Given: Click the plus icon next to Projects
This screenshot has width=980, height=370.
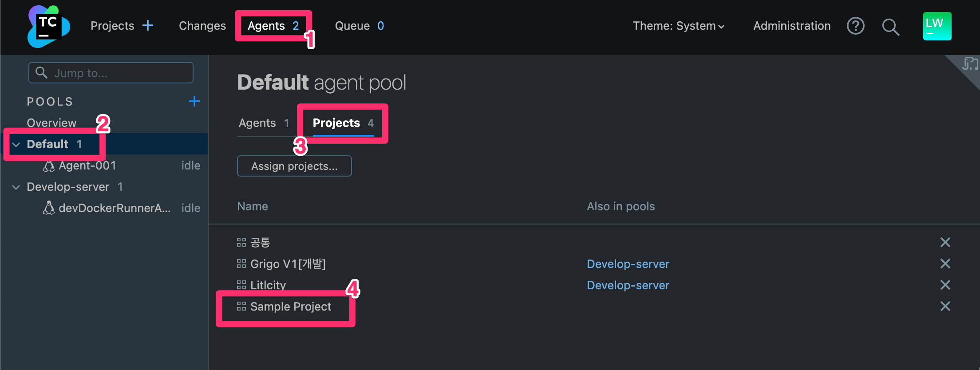Looking at the screenshot, I should coord(148,25).
